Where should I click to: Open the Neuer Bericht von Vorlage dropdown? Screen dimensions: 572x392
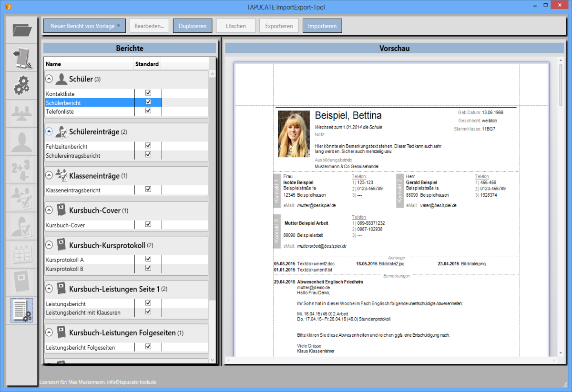coord(84,26)
